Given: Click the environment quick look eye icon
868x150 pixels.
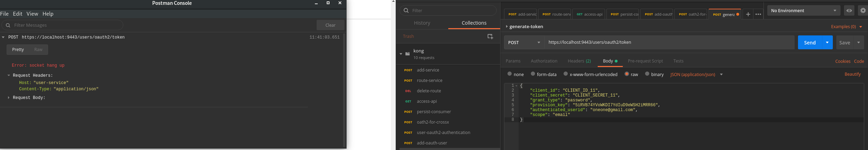Looking at the screenshot, I should point(849,11).
